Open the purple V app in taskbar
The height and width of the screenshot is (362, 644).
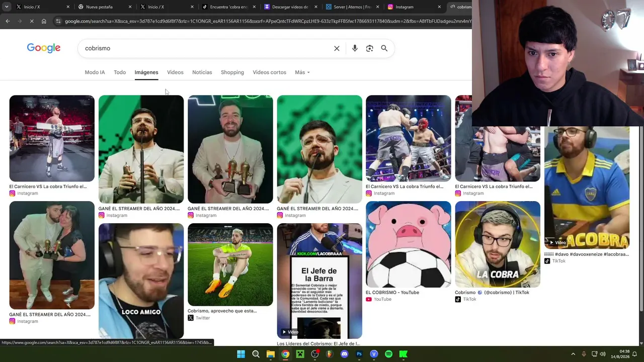coord(374,354)
